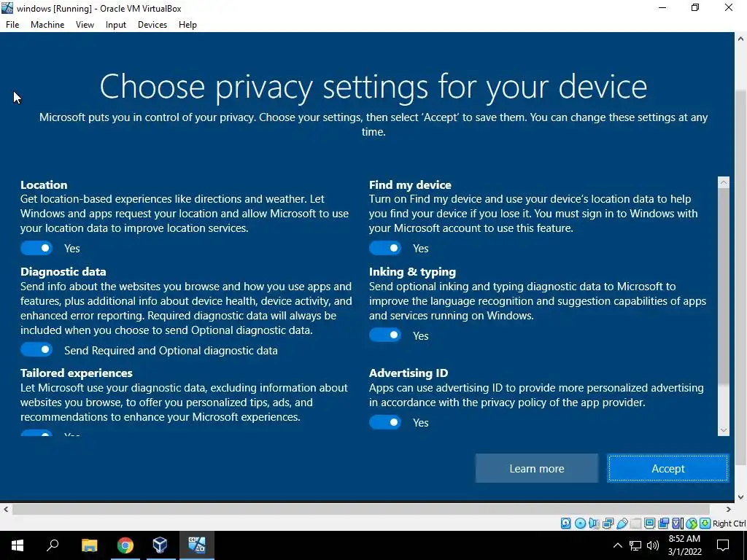This screenshot has height=560, width=747.
Task: Click the Tailored experiences heading
Action: tap(76, 373)
